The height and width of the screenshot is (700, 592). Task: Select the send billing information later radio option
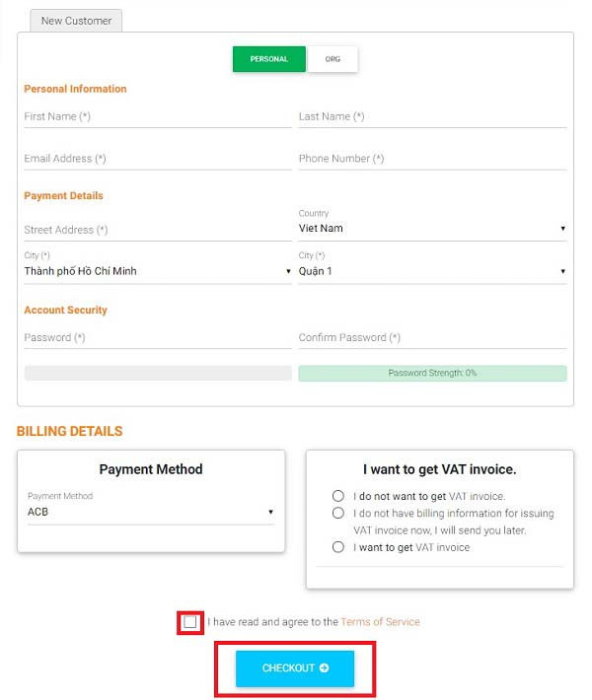click(x=338, y=513)
